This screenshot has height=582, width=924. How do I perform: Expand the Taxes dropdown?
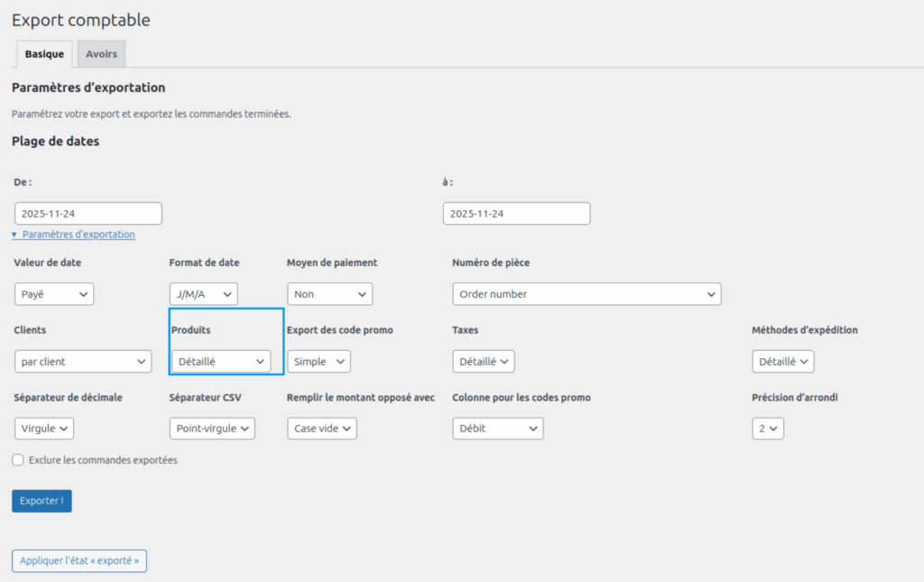click(483, 362)
